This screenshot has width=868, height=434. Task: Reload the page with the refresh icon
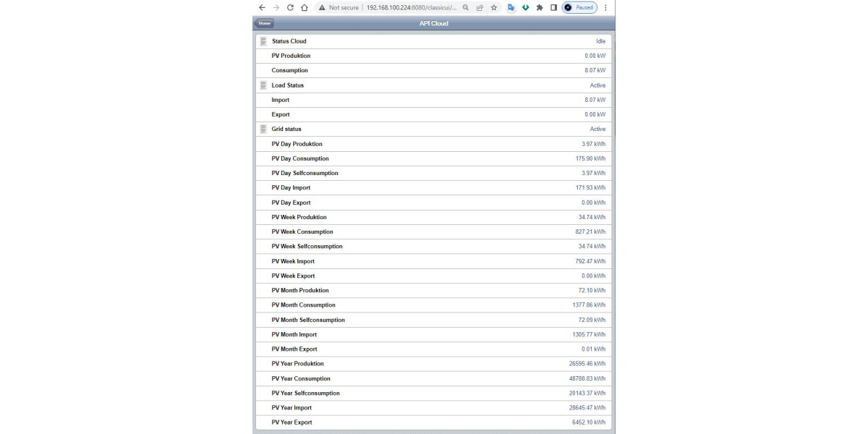(290, 7)
